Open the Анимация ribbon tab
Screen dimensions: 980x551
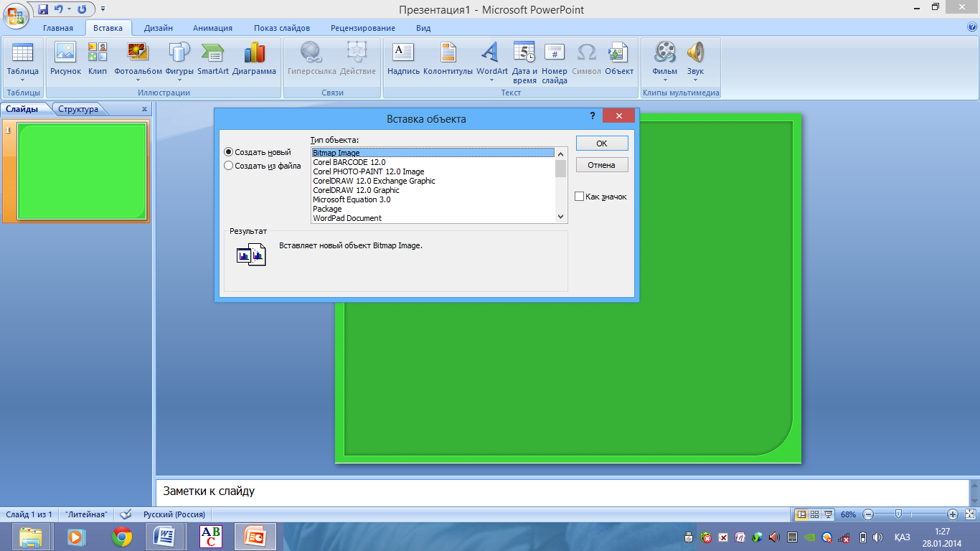pos(213,28)
